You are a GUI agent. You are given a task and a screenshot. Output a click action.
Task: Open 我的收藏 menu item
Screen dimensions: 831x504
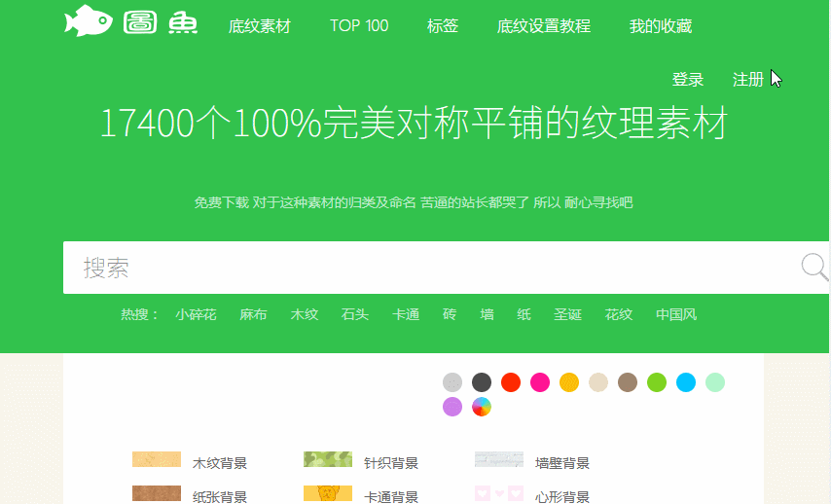[x=661, y=26]
